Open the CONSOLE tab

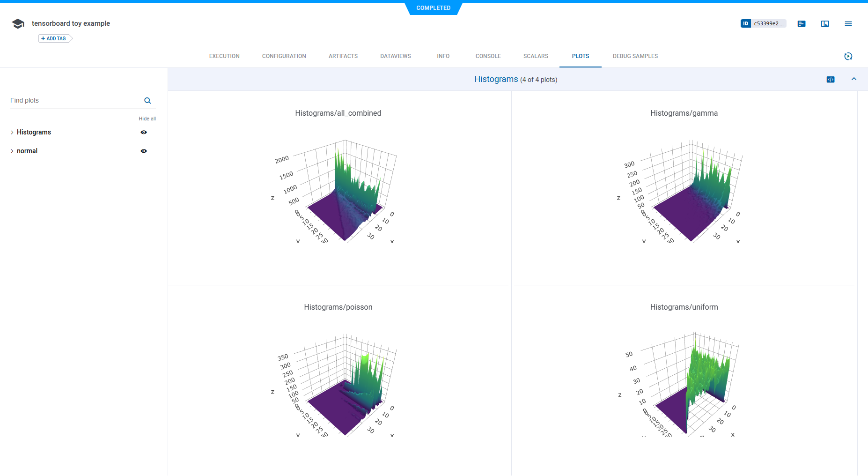[488, 56]
